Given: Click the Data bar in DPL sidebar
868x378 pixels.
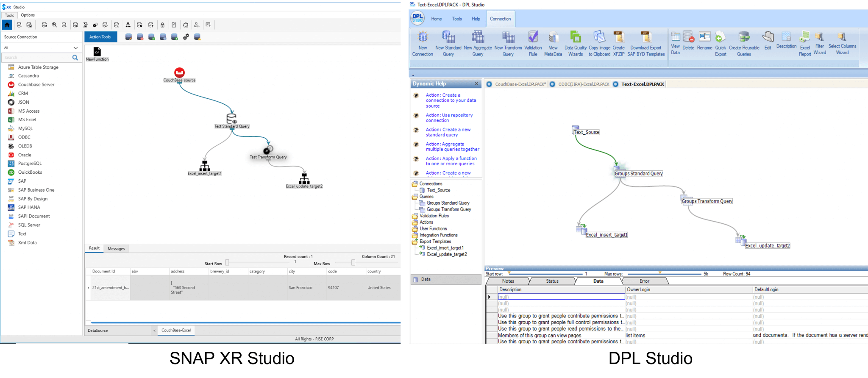Looking at the screenshot, I should click(446, 280).
